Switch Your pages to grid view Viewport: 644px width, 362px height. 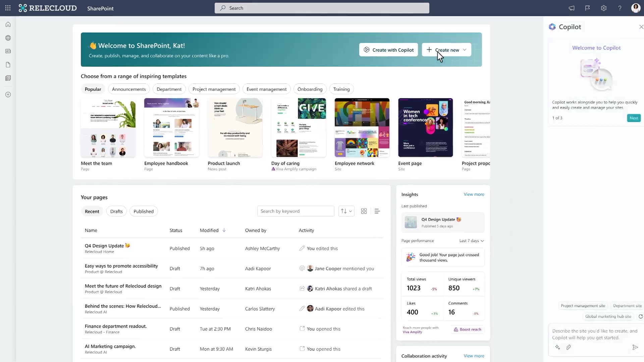point(364,211)
